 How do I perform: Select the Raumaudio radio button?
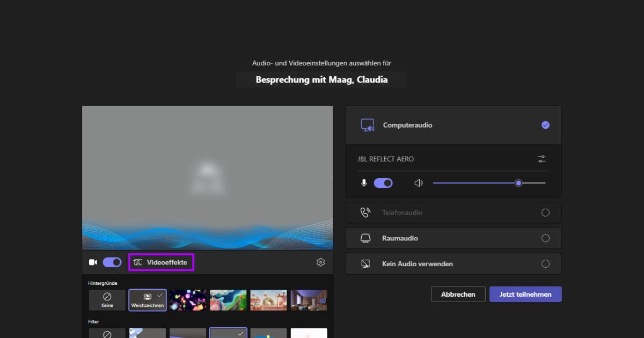(545, 238)
